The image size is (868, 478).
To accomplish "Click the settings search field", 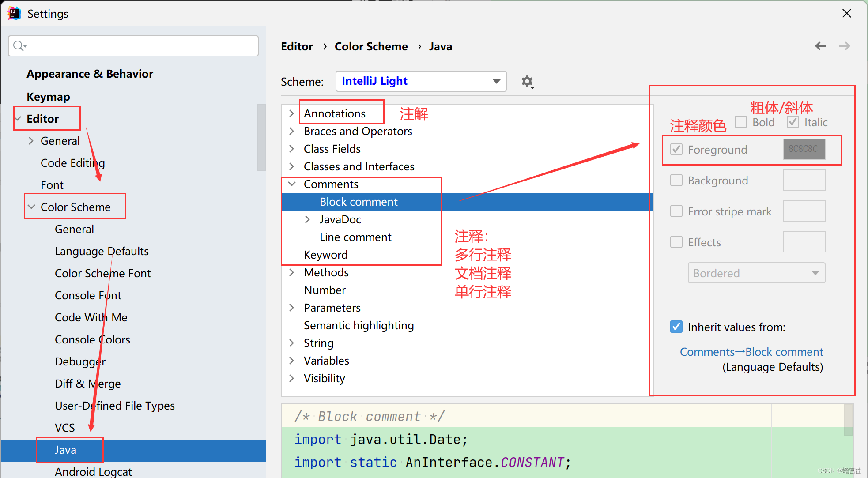I will pos(133,45).
